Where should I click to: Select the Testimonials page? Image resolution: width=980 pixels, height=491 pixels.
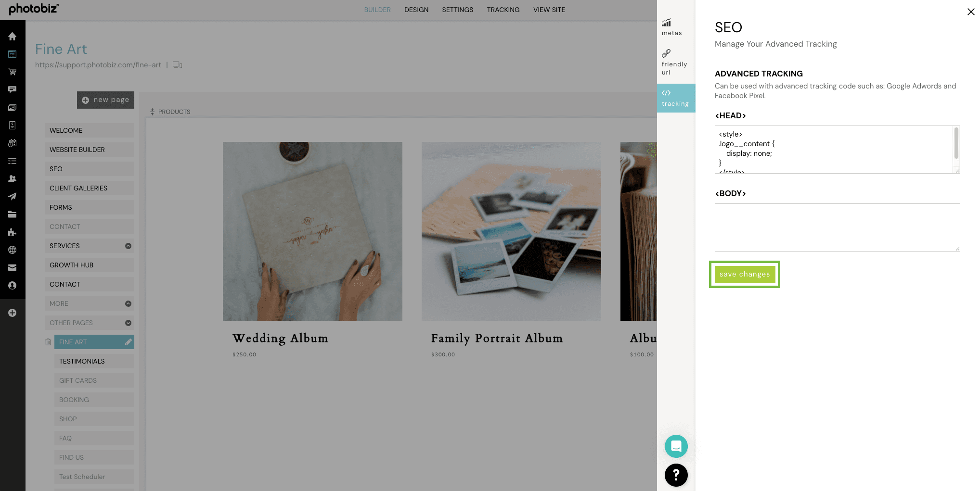pyautogui.click(x=94, y=361)
